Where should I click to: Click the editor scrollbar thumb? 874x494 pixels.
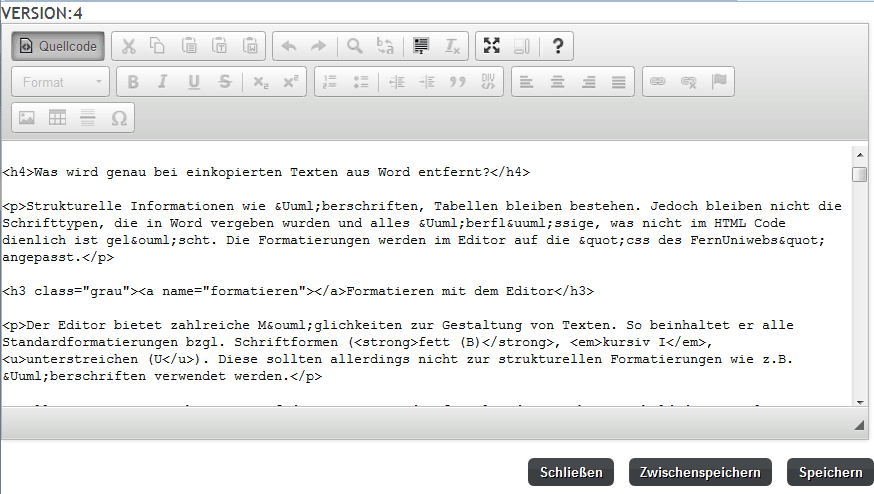(x=860, y=174)
